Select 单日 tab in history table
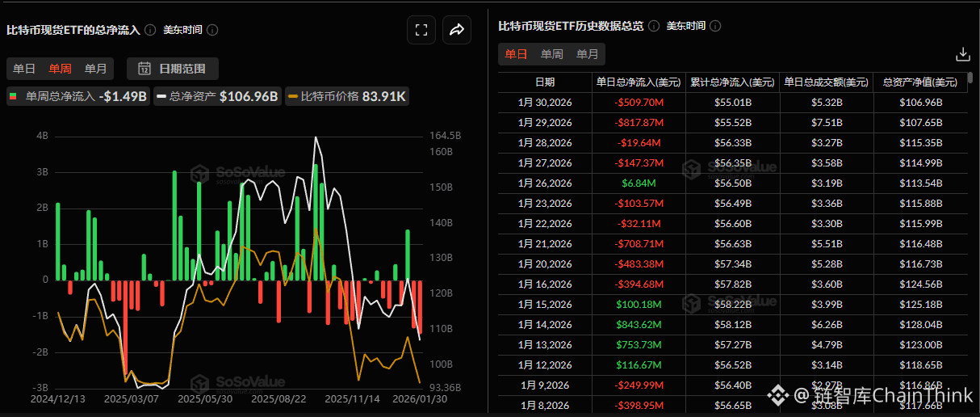This screenshot has width=980, height=417. click(517, 54)
